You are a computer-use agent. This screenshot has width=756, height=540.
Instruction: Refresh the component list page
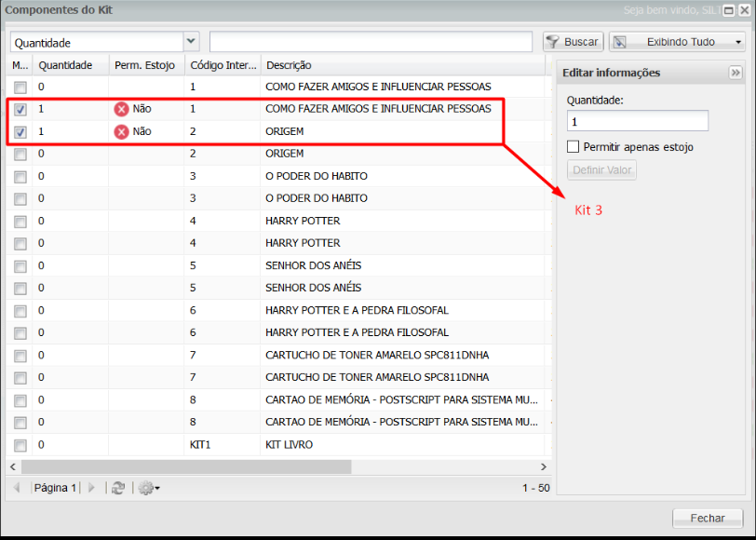pos(118,488)
